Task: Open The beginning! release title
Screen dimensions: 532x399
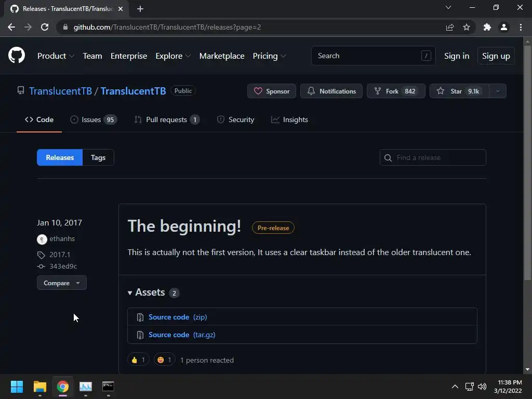Action: 184,226
